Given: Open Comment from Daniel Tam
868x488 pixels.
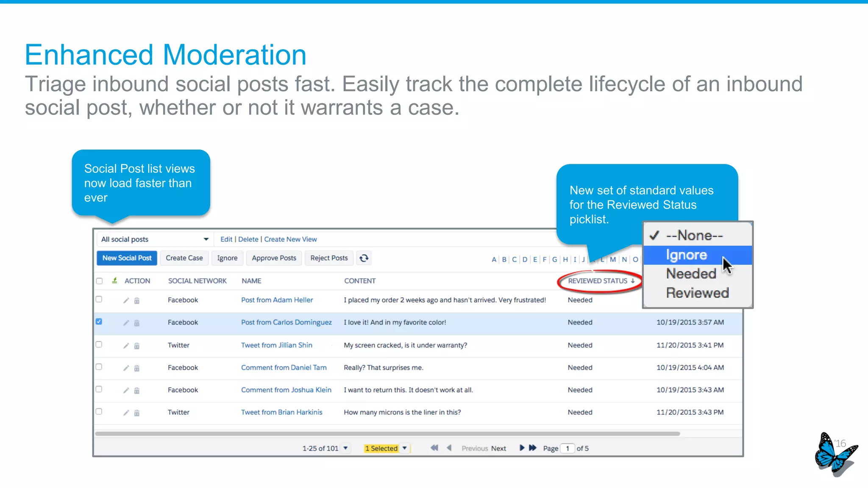Looking at the screenshot, I should (284, 368).
